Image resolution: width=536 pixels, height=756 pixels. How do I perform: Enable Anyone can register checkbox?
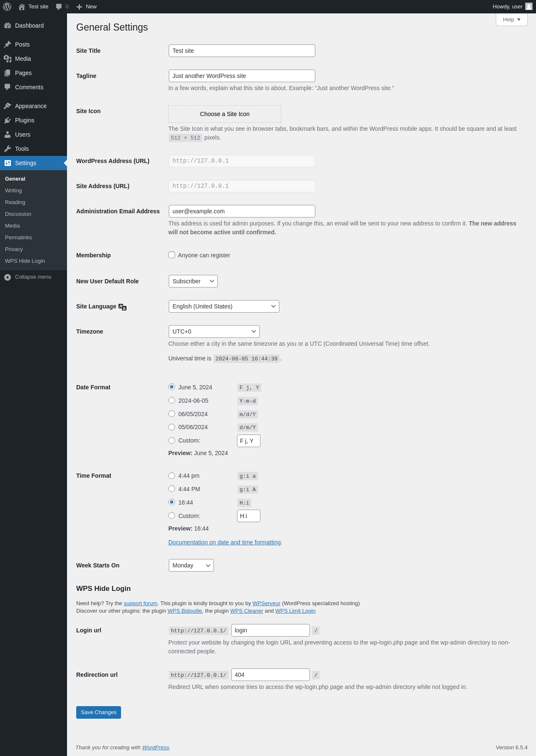(172, 255)
